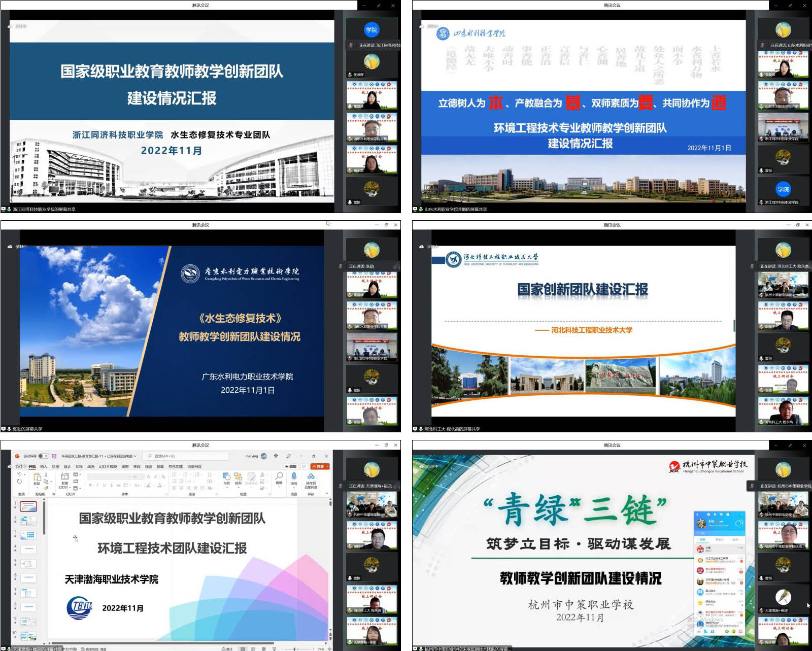The image size is (812, 651).
Task: Adjust the PowerPoint zoom slider in status bar
Action: point(295,648)
